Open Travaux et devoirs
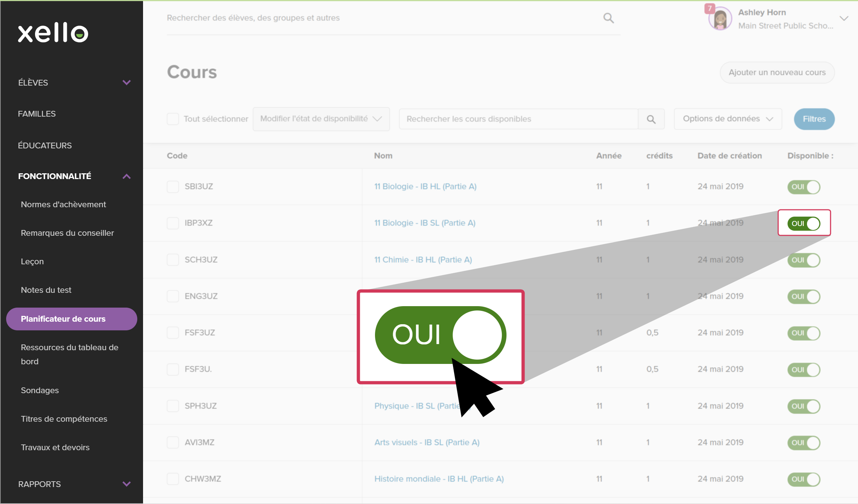This screenshot has width=858, height=504. pos(55,447)
